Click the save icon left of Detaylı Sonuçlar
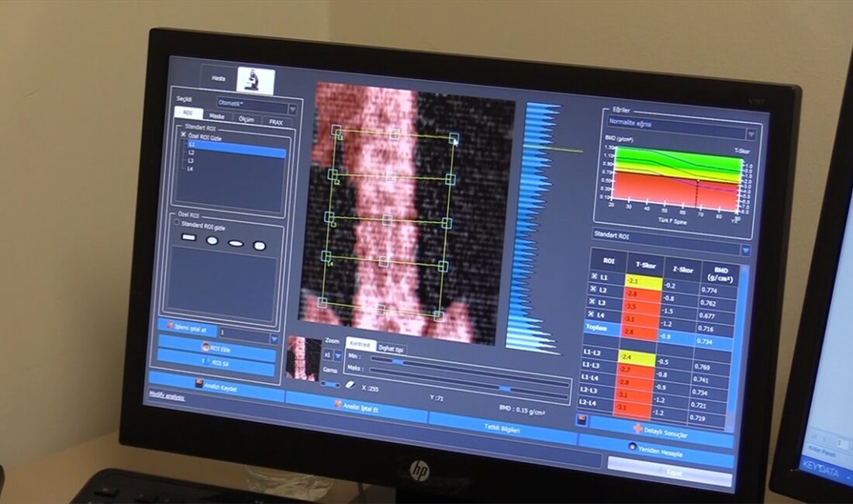 pos(582,419)
